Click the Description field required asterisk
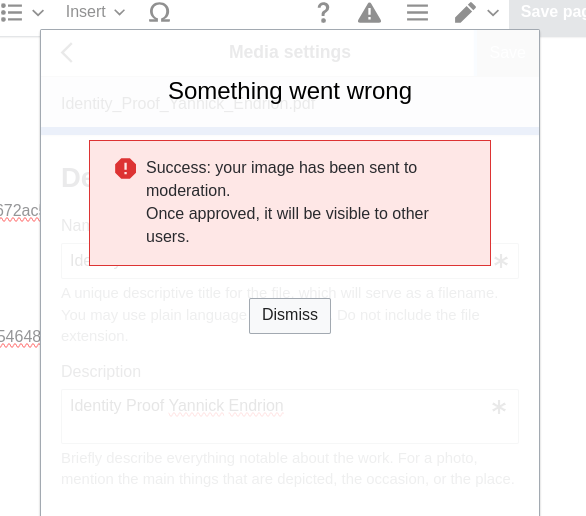Viewport: 586px width, 516px height. [499, 407]
